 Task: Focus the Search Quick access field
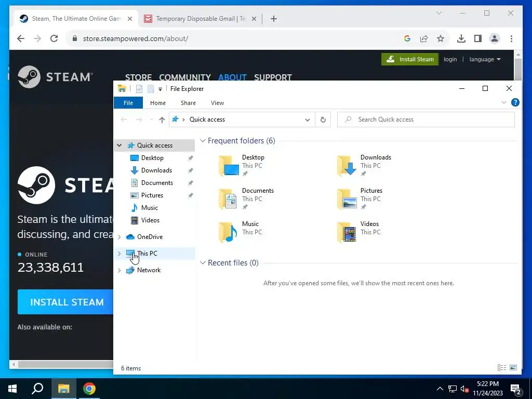426,119
